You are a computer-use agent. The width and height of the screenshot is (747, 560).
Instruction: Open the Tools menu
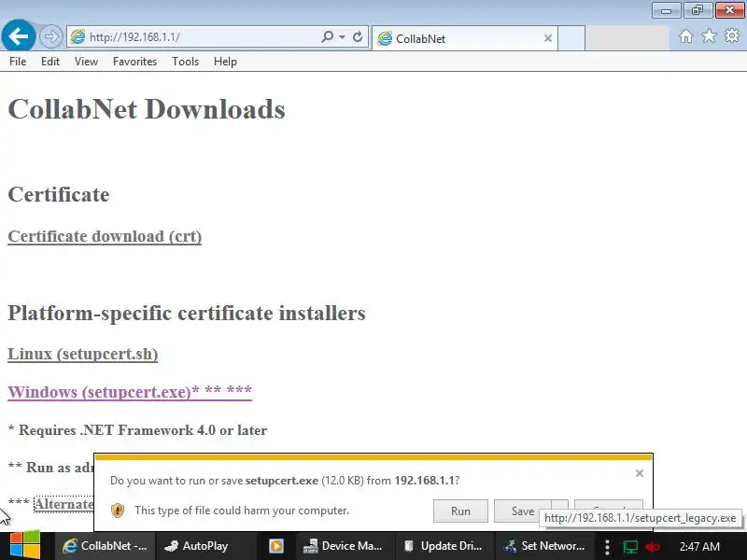pyautogui.click(x=185, y=62)
